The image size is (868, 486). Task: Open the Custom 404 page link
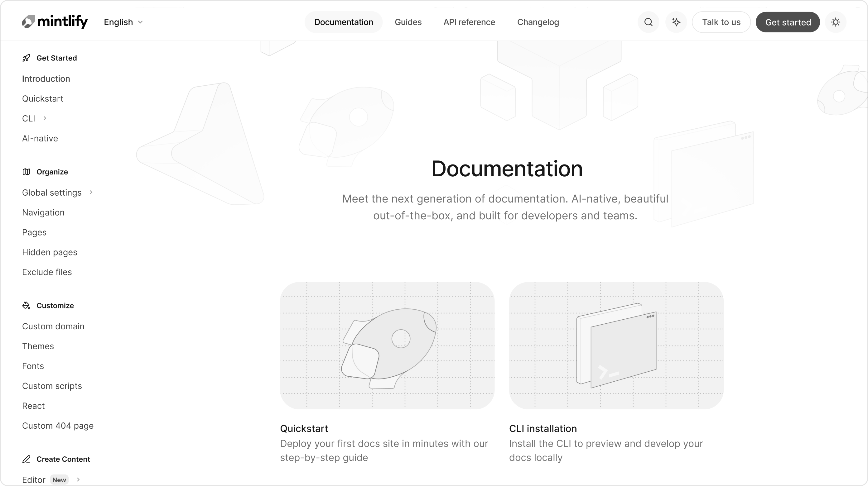click(x=58, y=426)
